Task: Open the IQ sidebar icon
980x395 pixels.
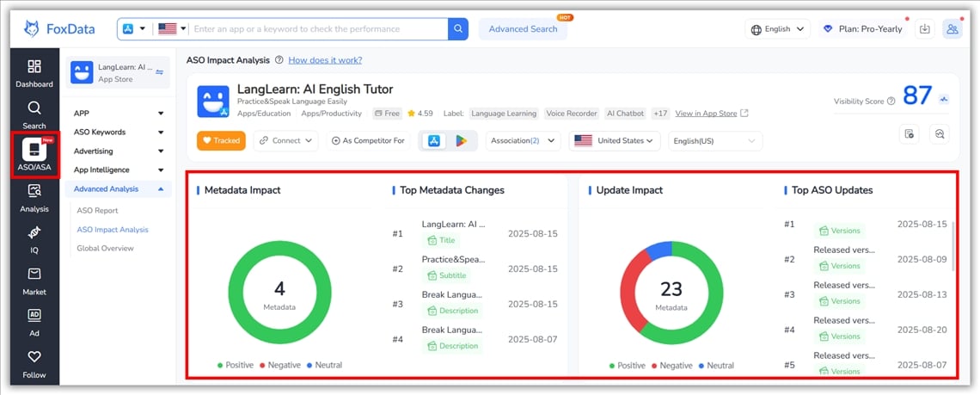Action: click(34, 240)
